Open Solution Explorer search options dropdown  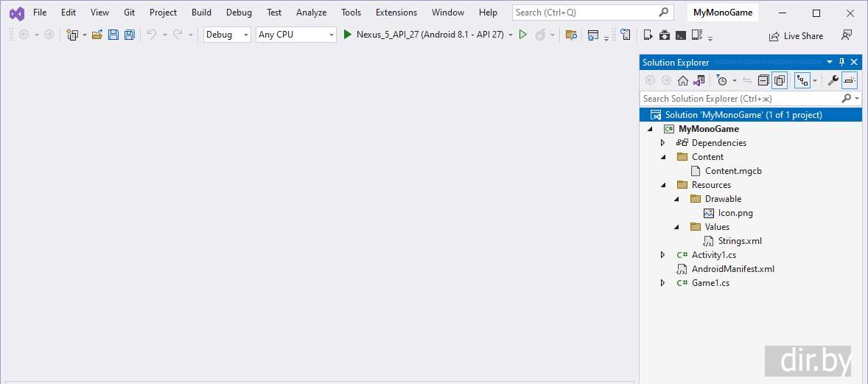[858, 98]
